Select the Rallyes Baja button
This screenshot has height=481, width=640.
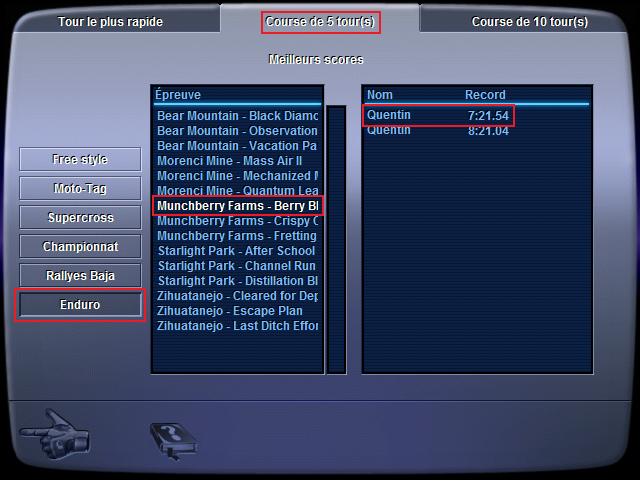coord(80,275)
